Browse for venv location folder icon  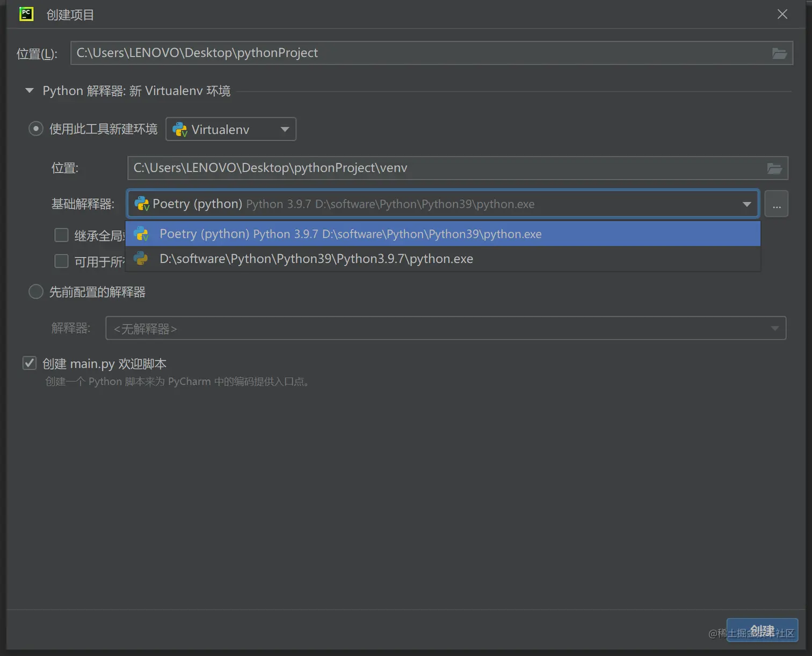pyautogui.click(x=774, y=168)
